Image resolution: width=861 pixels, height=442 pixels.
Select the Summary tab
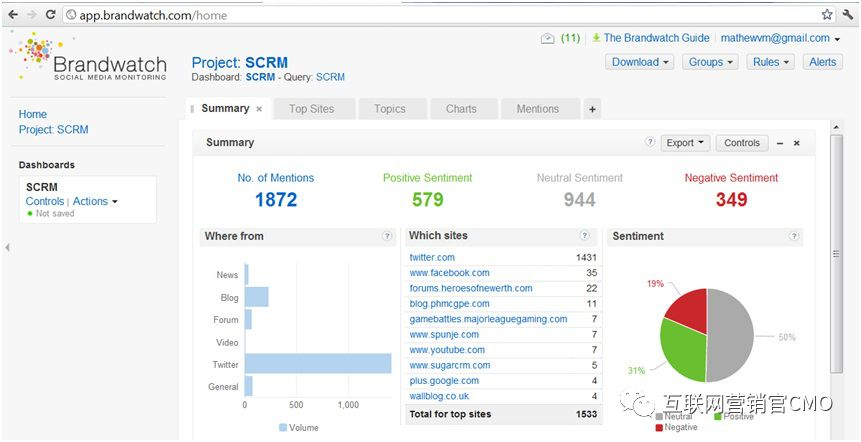click(x=225, y=109)
